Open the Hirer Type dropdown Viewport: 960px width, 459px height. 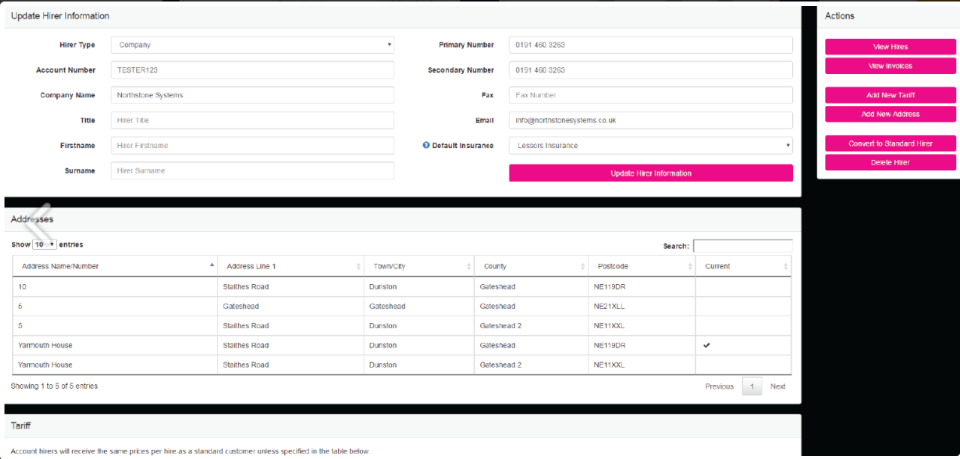tap(252, 45)
